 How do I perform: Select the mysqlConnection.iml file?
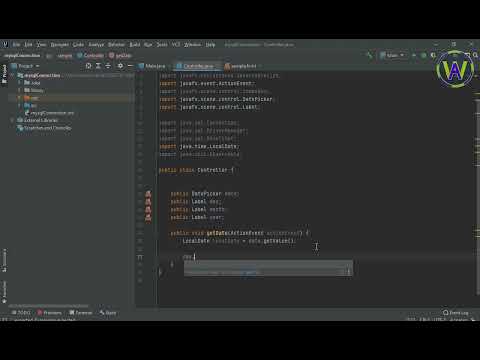coord(49,113)
